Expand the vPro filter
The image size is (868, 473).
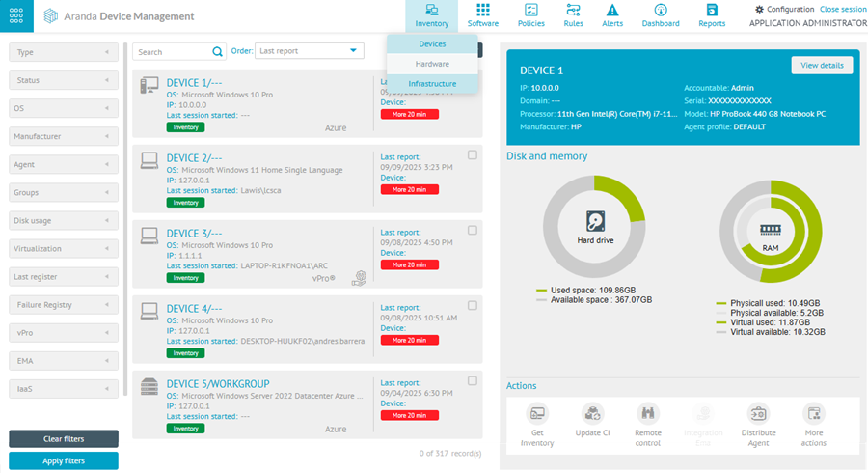click(x=64, y=333)
